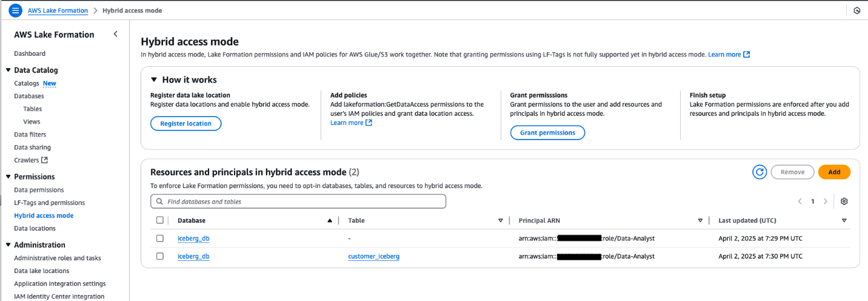Collapse the Data Catalog sidebar section
The height and width of the screenshot is (301, 868).
tap(8, 70)
